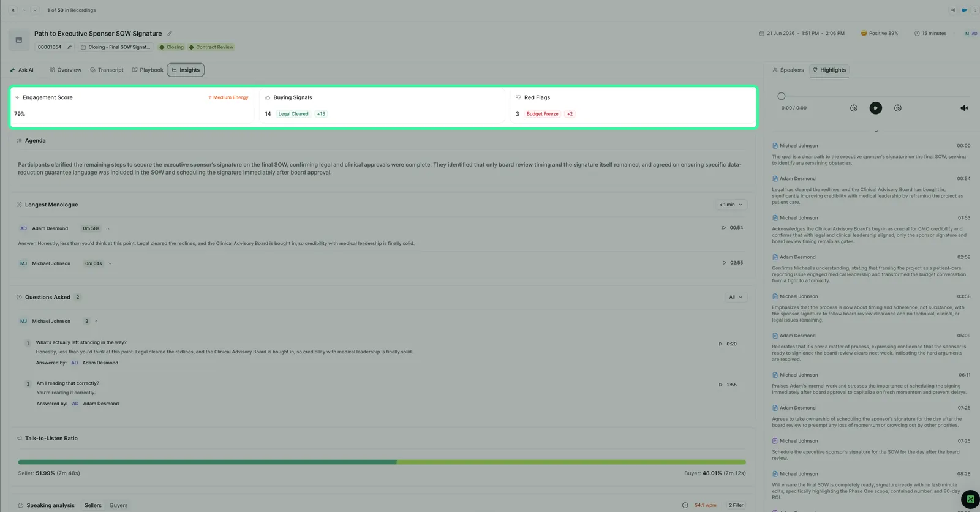Collapse the audio player with the chevron below it
Screen dimensions: 980x512
tap(876, 132)
